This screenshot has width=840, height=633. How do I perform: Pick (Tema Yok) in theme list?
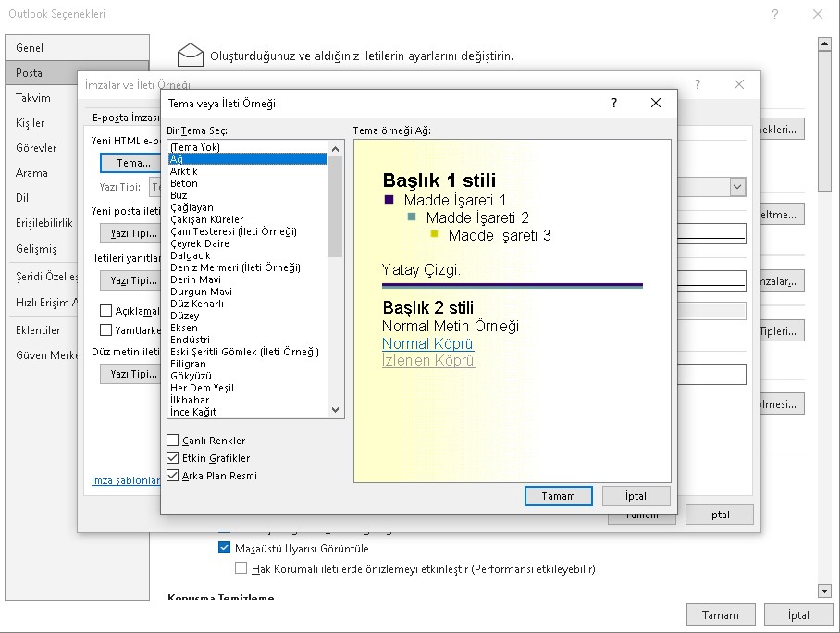pos(195,147)
